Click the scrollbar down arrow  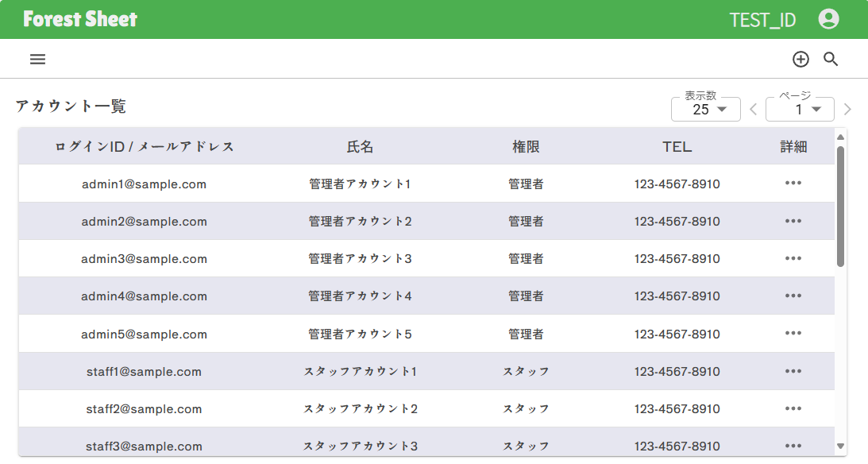click(840, 446)
